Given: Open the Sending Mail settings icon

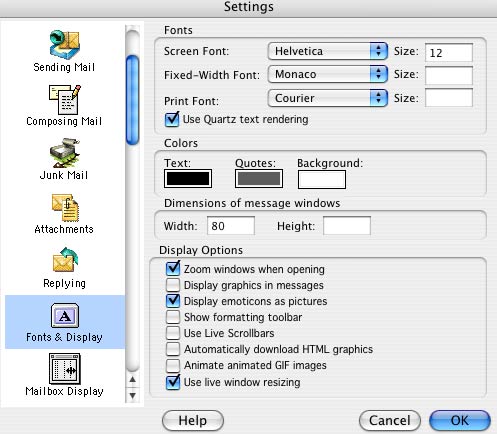Looking at the screenshot, I should [65, 45].
